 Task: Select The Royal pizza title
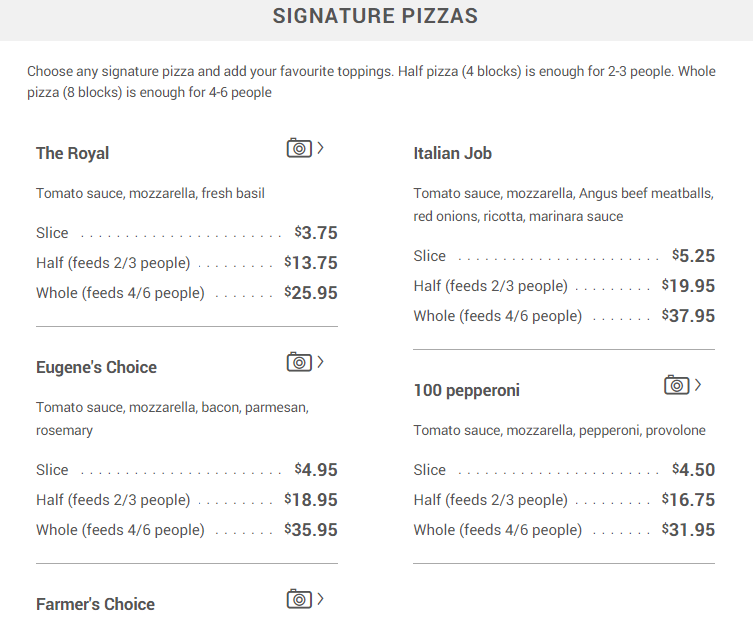click(73, 153)
